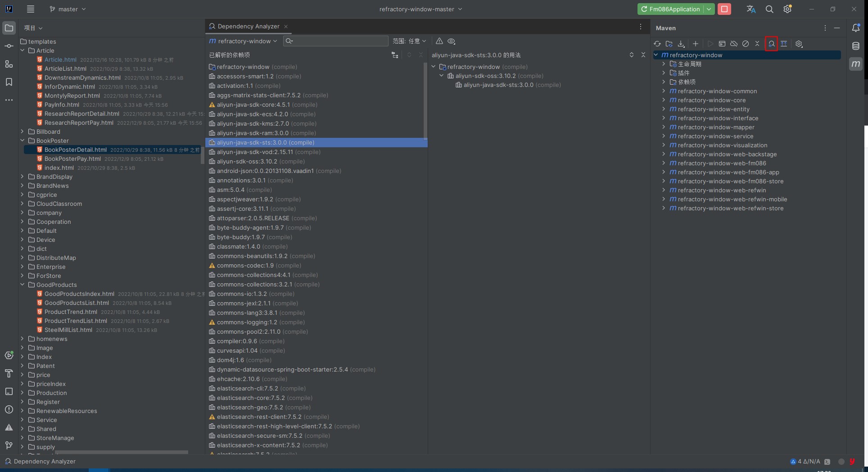The height and width of the screenshot is (472, 868).
Task: Add a Maven project with plus icon
Action: [696, 44]
